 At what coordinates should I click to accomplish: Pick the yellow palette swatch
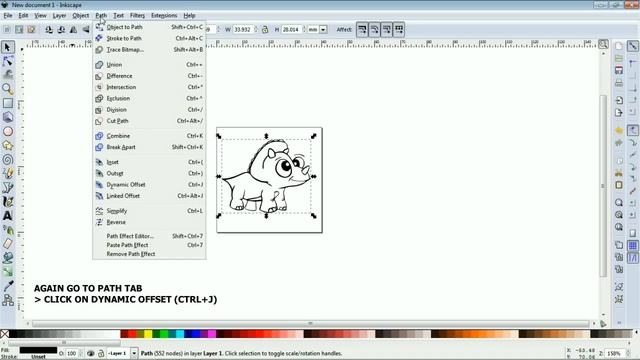coord(148,334)
